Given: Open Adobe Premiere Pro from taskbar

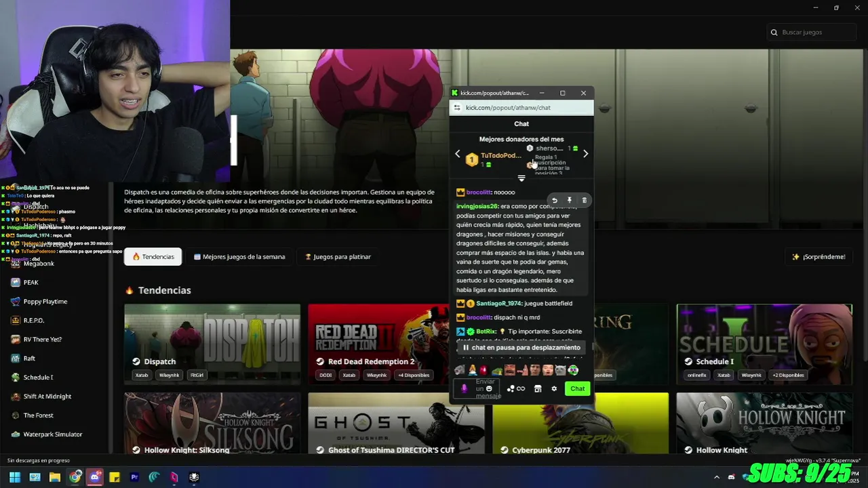Looking at the screenshot, I should 134,477.
